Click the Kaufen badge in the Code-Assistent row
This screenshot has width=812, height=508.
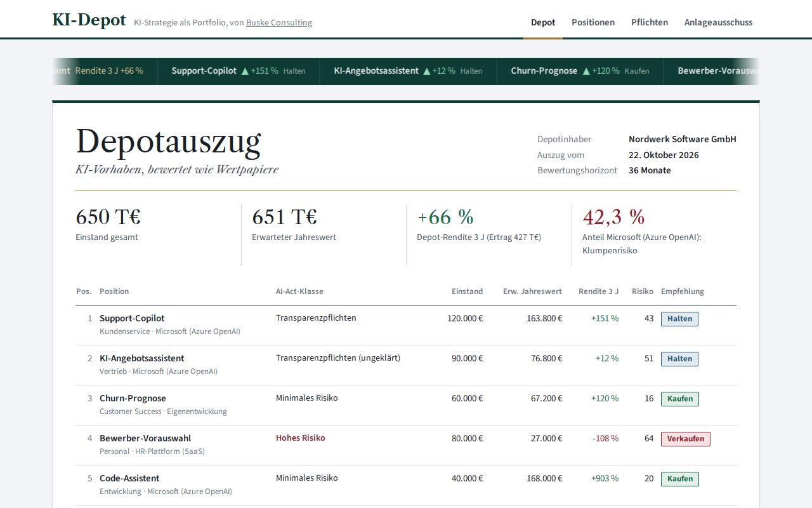(x=680, y=479)
